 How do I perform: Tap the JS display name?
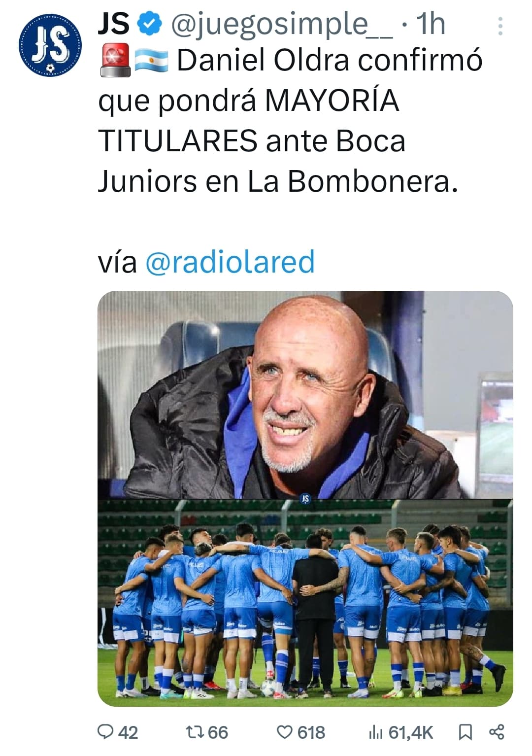pyautogui.click(x=114, y=24)
